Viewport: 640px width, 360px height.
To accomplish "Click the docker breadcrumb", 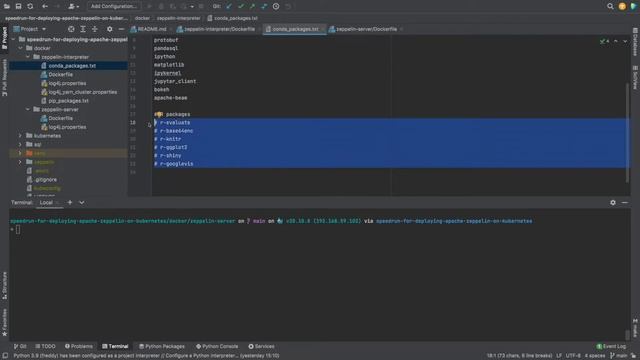I will point(142,18).
